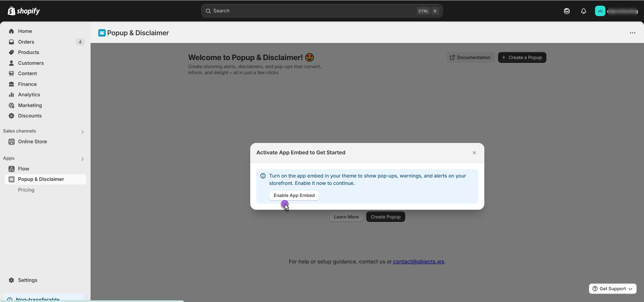The height and width of the screenshot is (302, 644).
Task: Expand the Sales channels section
Action: 83,132
